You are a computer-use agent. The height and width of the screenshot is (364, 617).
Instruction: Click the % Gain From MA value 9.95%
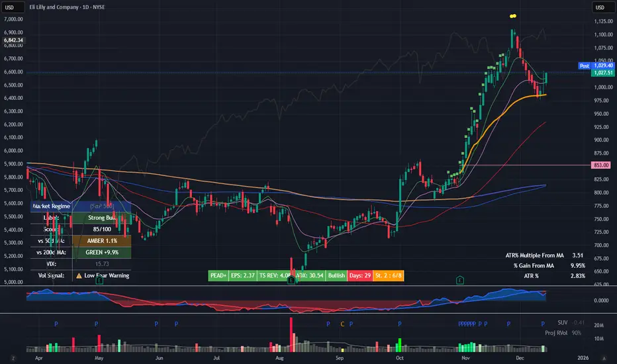coord(578,265)
